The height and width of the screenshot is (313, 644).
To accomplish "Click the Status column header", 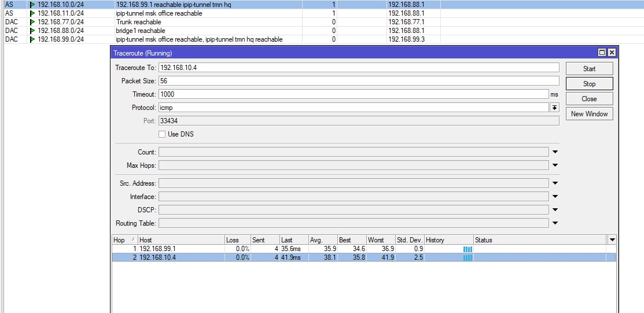I will pyautogui.click(x=540, y=240).
